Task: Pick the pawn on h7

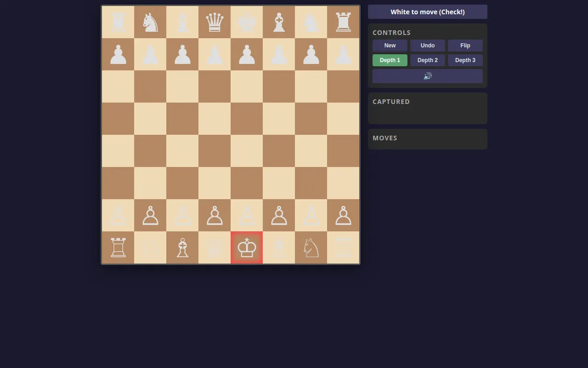Action: pyautogui.click(x=343, y=54)
